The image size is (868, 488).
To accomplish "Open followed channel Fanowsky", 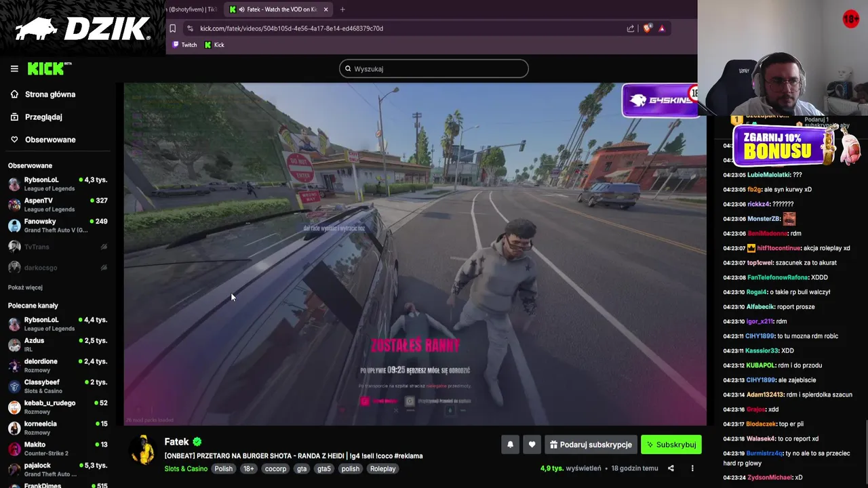I will (58, 226).
